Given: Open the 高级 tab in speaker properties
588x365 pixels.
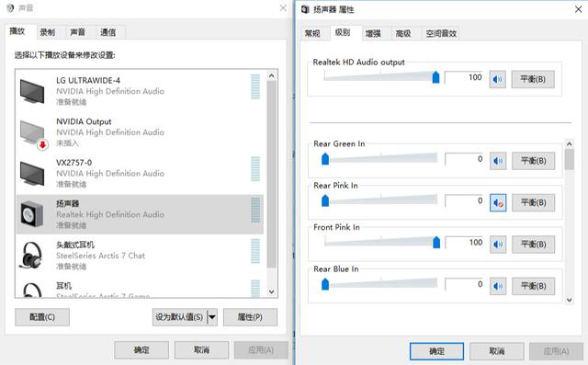Looking at the screenshot, I should (x=403, y=34).
